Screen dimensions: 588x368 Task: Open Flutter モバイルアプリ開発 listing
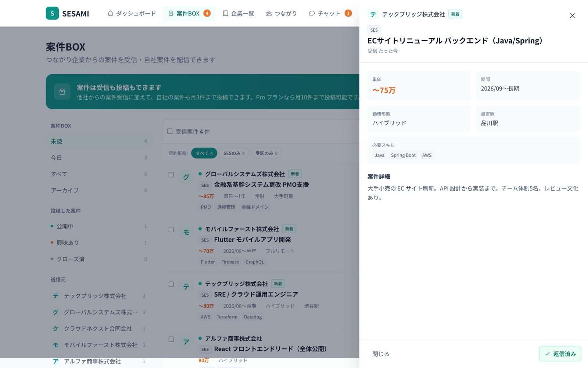click(x=252, y=240)
